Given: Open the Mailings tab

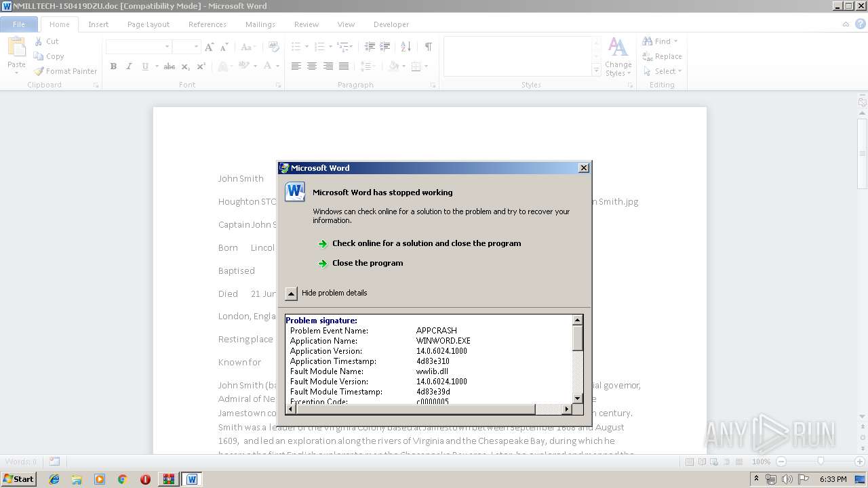Looking at the screenshot, I should [260, 24].
